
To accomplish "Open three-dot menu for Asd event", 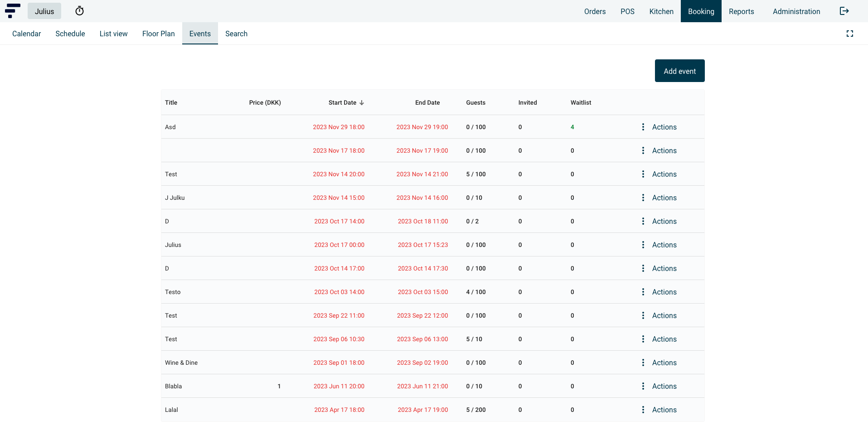I will click(643, 127).
